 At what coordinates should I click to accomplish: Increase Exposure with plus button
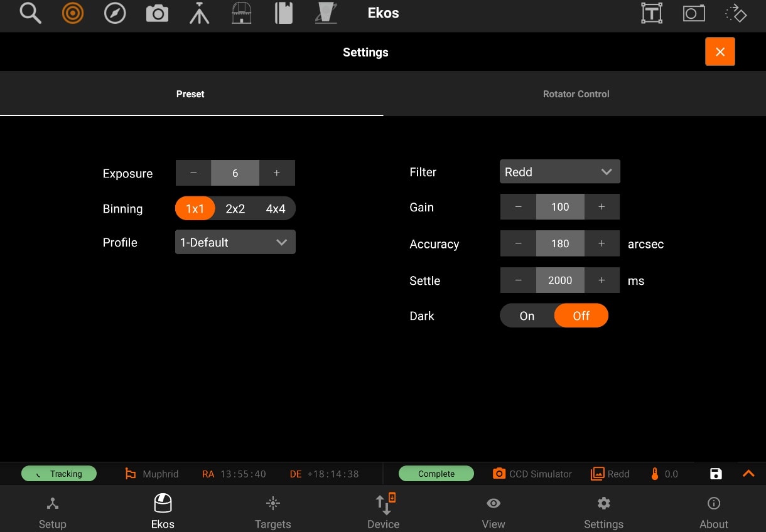[x=277, y=173]
